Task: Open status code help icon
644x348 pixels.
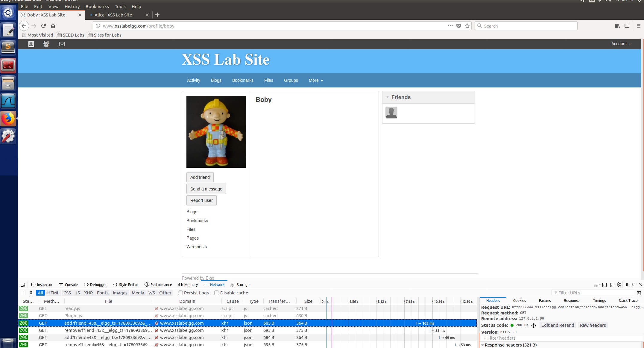Action: [534, 325]
